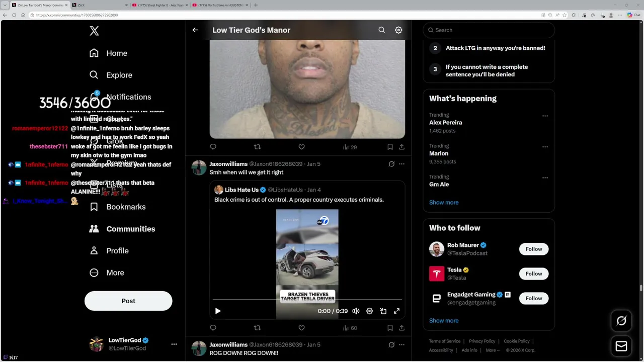Expand the More sidebar menu
This screenshot has width=644, height=362.
click(107, 273)
